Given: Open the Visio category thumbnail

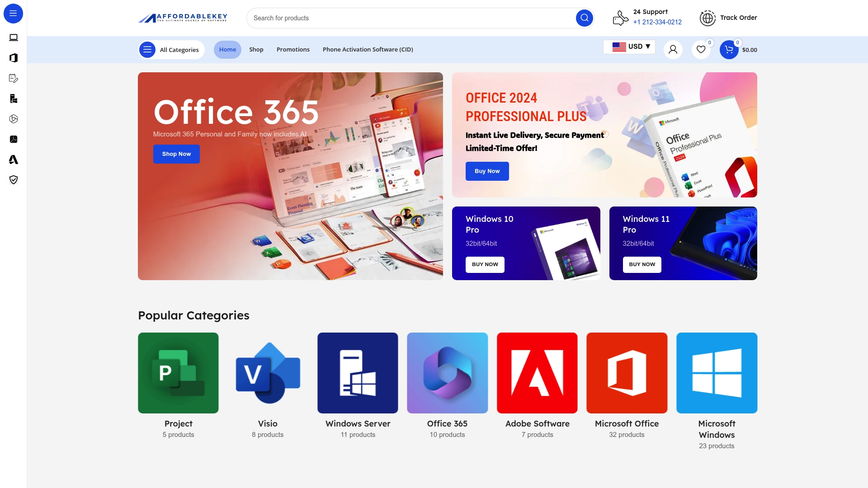Looking at the screenshot, I should click(x=268, y=373).
